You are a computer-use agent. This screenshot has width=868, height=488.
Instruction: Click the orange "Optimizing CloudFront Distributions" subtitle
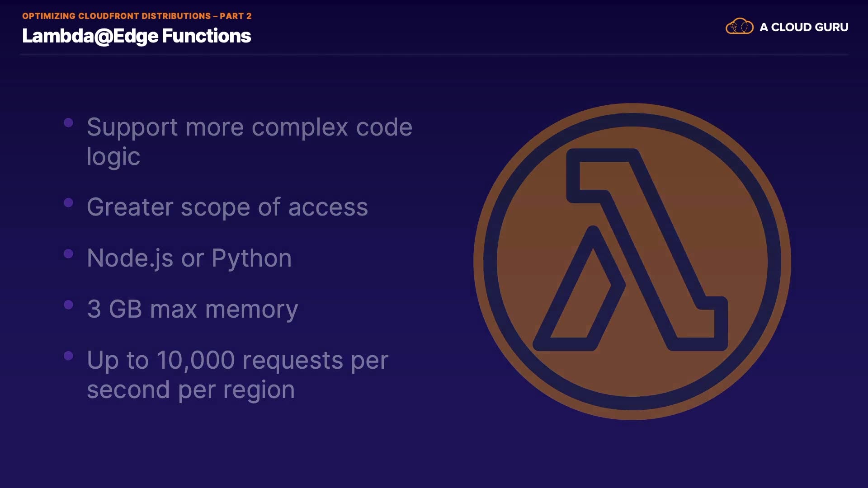tap(117, 16)
